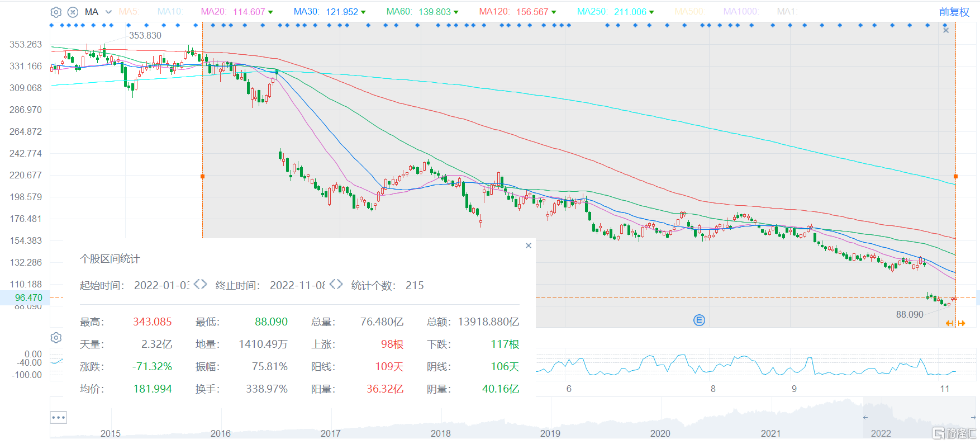Toggle the faded MA5 line on

(129, 11)
